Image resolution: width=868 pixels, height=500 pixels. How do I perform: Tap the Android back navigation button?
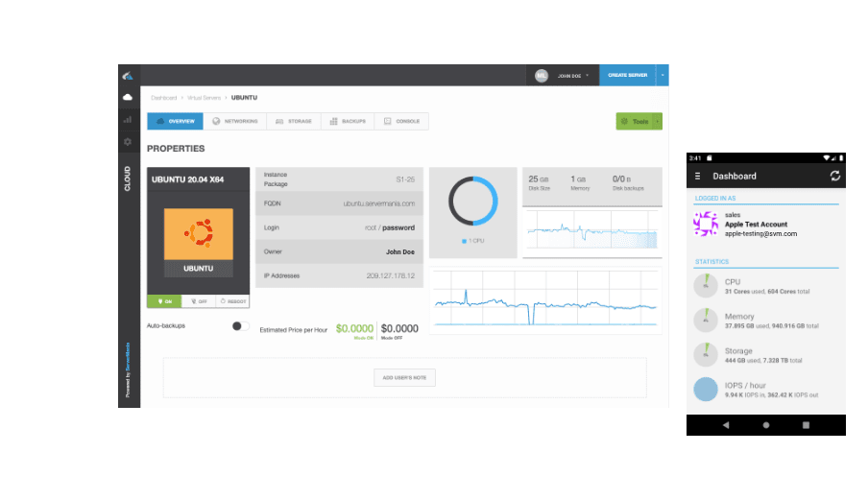click(725, 424)
